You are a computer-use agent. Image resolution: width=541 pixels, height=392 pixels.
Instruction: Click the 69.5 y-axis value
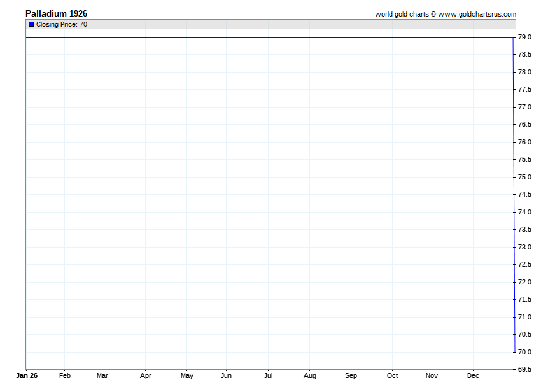(525, 369)
